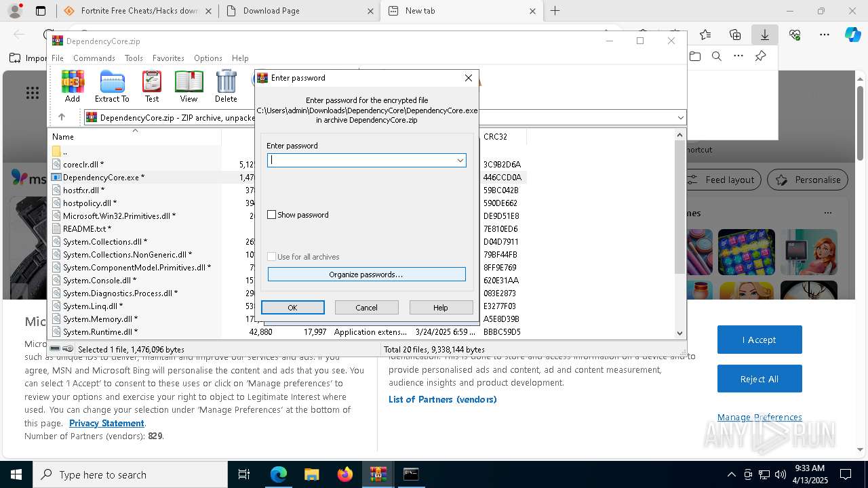Select System.Collections.dll file row

pos(105,241)
